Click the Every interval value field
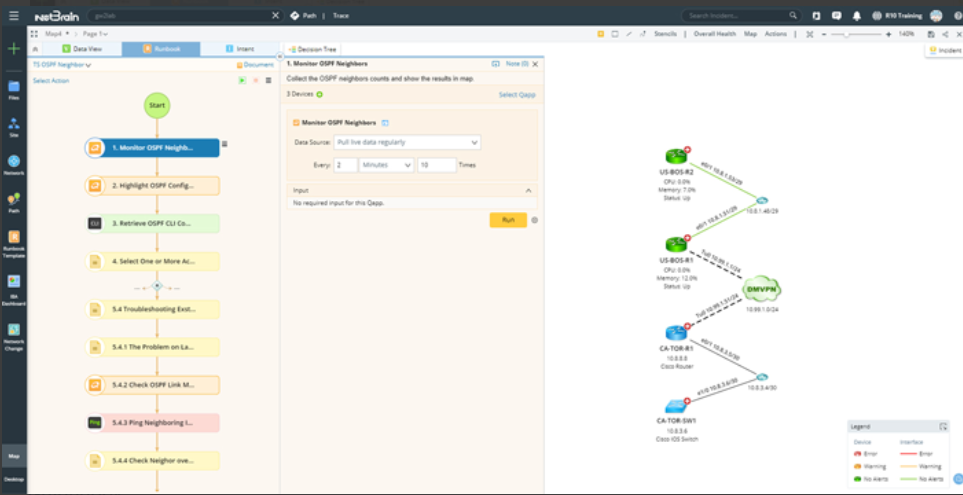The image size is (963, 495). click(345, 165)
